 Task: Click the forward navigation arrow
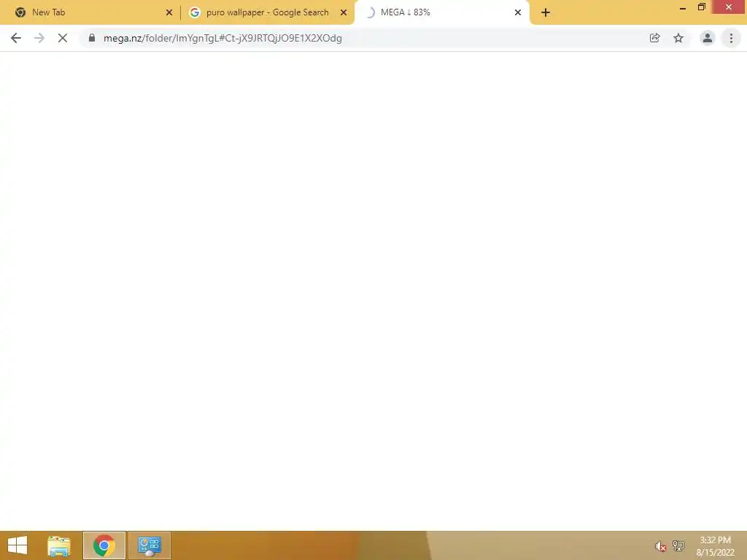point(39,38)
